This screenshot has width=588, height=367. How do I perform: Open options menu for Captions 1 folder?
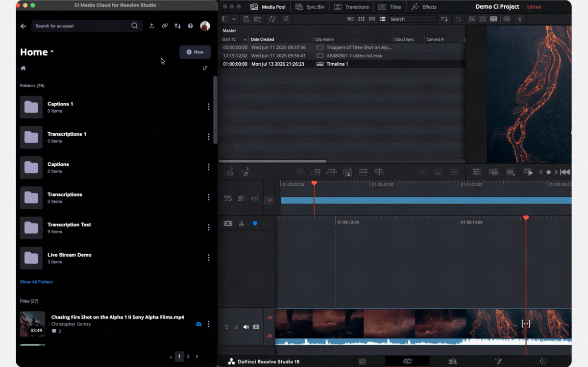(208, 107)
